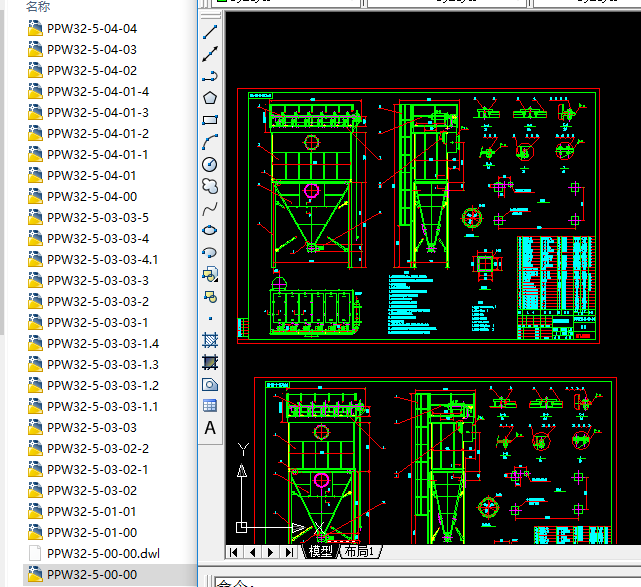Select the Spline curve tool
The width and height of the screenshot is (641, 587).
click(210, 209)
